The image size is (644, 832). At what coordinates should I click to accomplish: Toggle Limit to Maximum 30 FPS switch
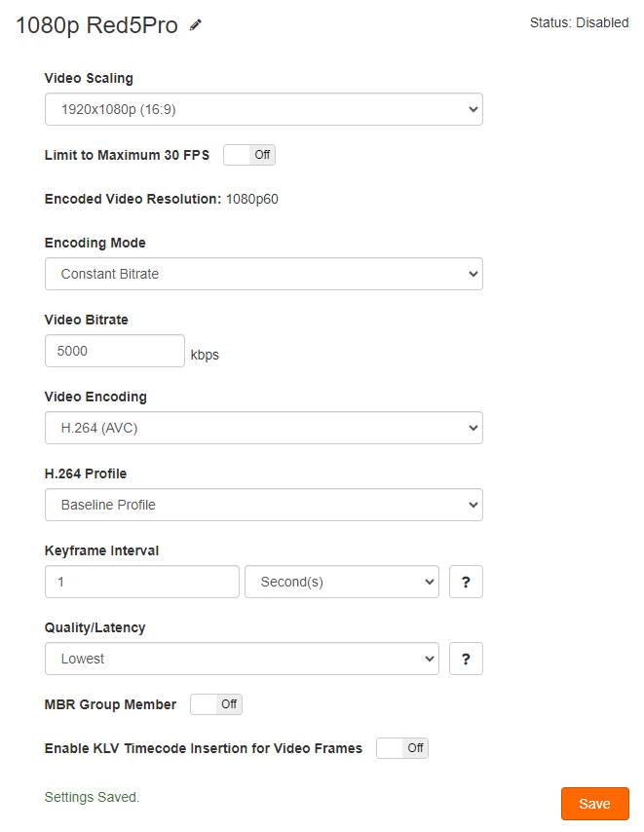point(249,155)
